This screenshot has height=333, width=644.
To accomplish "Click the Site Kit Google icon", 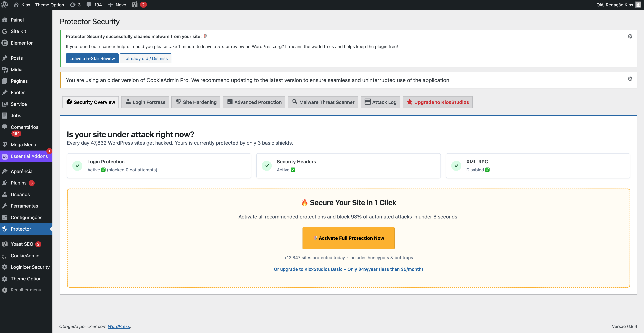I will click(x=5, y=31).
